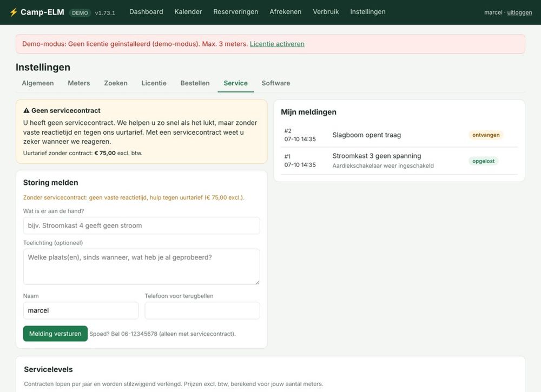The height and width of the screenshot is (392, 541).
Task: Click the 'Mijn meldingen' heading
Action: (x=308, y=112)
